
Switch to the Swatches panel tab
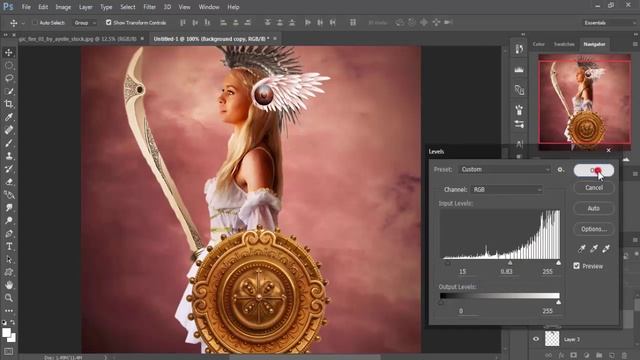click(564, 44)
